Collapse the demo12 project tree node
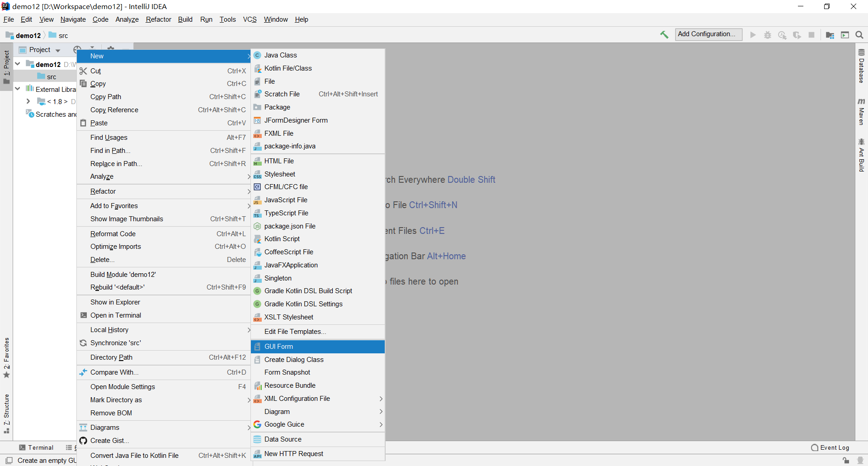The height and width of the screenshot is (466, 868). click(x=18, y=64)
